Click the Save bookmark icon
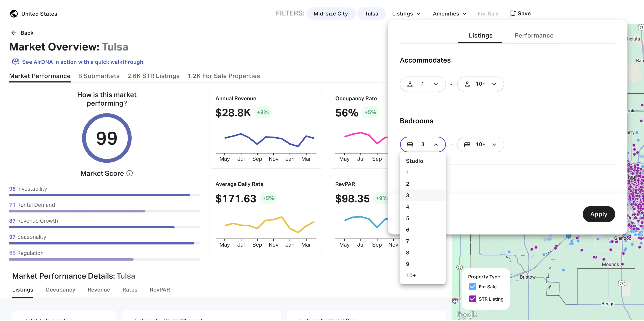 (513, 14)
